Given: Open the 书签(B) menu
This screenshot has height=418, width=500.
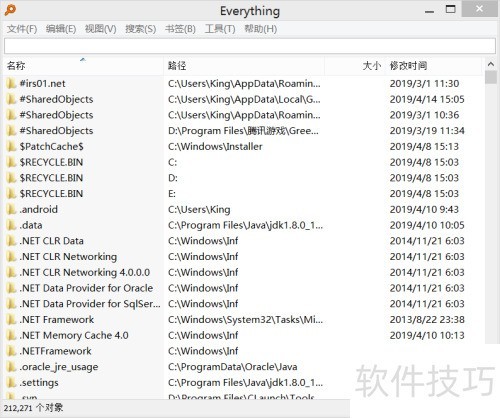Looking at the screenshot, I should [x=180, y=29].
